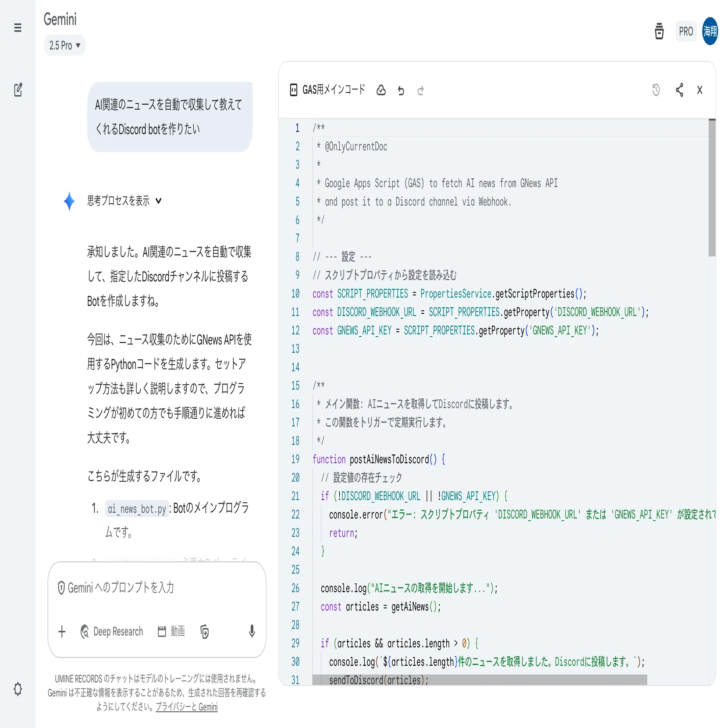Click 'const GNEWS_API_KEY' code line
This screenshot has width=728, height=728.
click(455, 330)
